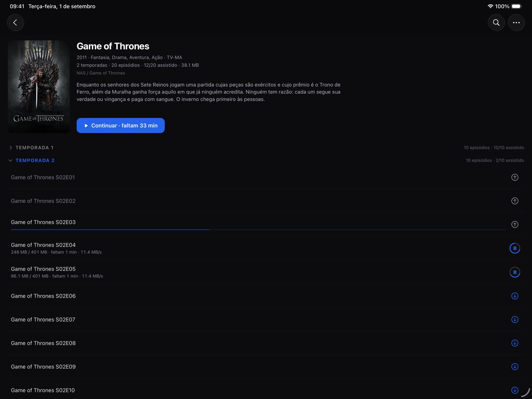Screen dimensions: 532x399
Task: Tap the battery indicator in status bar
Action: coord(517,6)
